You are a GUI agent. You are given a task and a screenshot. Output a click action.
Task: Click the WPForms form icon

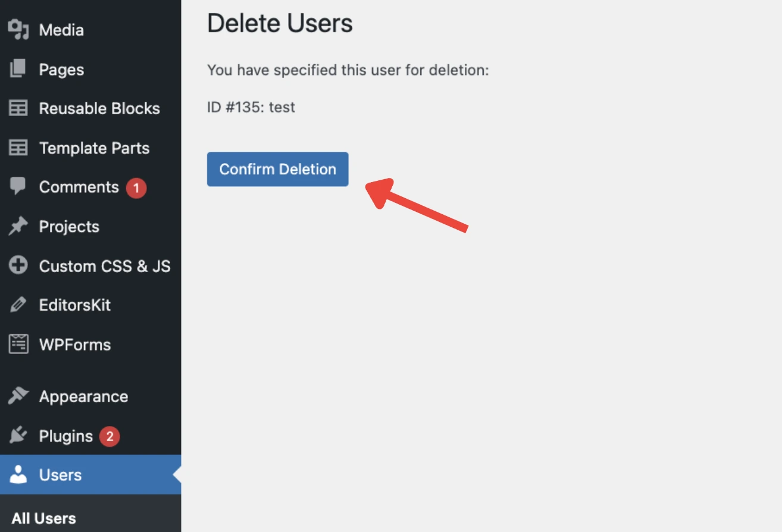click(18, 344)
